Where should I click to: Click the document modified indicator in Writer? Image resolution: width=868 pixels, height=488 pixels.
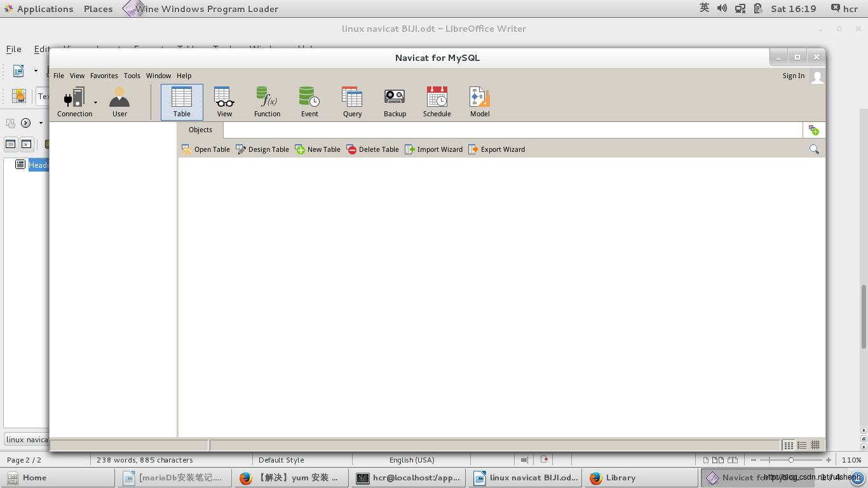(x=545, y=459)
